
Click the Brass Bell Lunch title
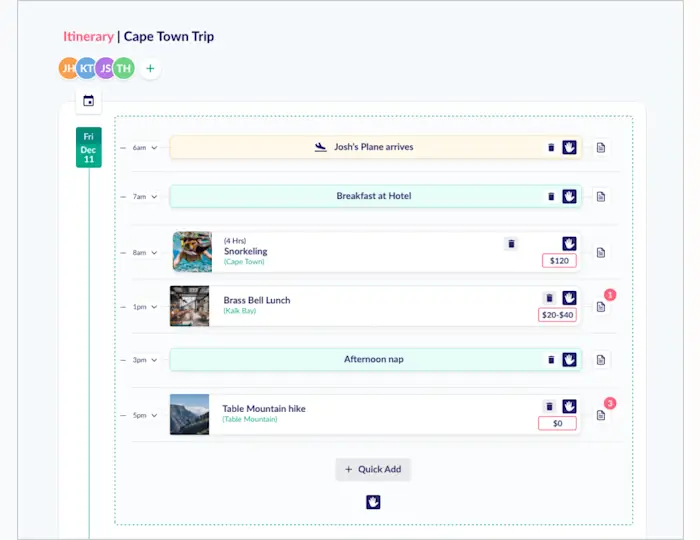point(257,300)
